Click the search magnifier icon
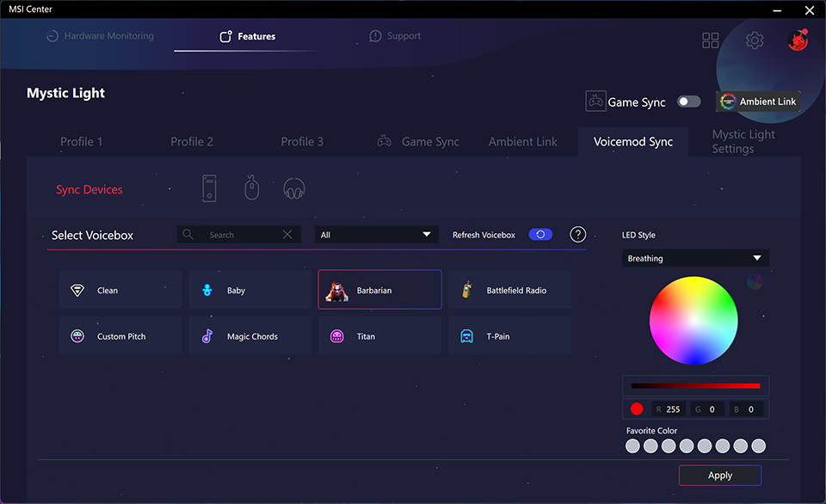This screenshot has width=826, height=504. (x=188, y=234)
